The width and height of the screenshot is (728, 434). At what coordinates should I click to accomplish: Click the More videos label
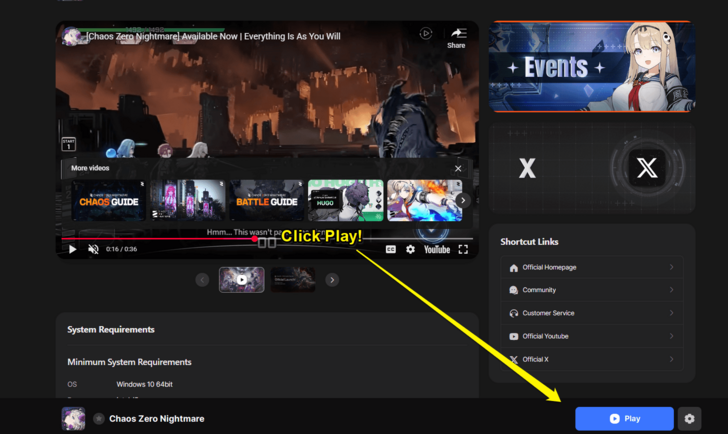click(x=90, y=168)
